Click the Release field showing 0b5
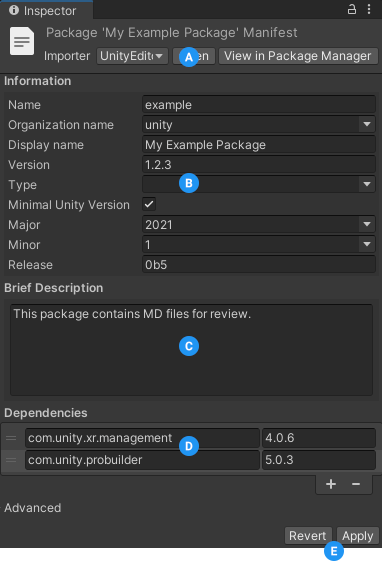This screenshot has width=382, height=562. click(259, 265)
